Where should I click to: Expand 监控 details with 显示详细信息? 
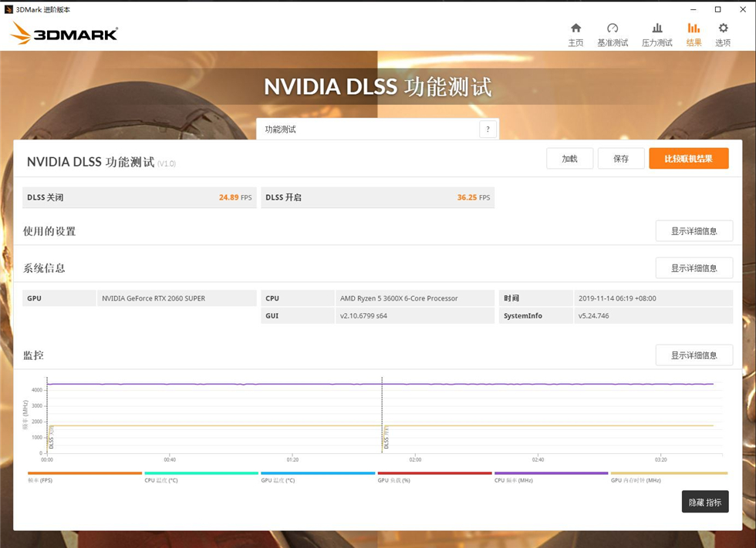[x=694, y=355]
